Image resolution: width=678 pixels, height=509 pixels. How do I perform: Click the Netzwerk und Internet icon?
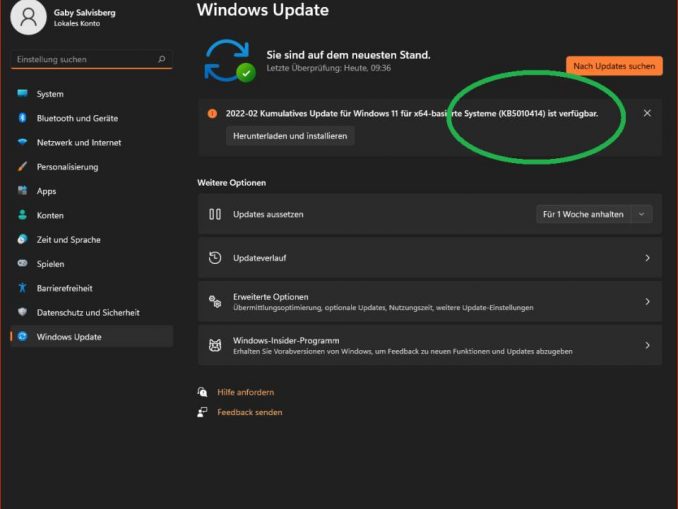(22, 142)
